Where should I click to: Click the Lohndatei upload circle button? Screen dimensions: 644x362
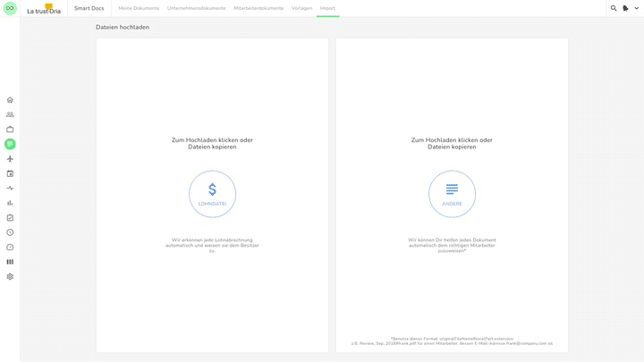point(212,194)
